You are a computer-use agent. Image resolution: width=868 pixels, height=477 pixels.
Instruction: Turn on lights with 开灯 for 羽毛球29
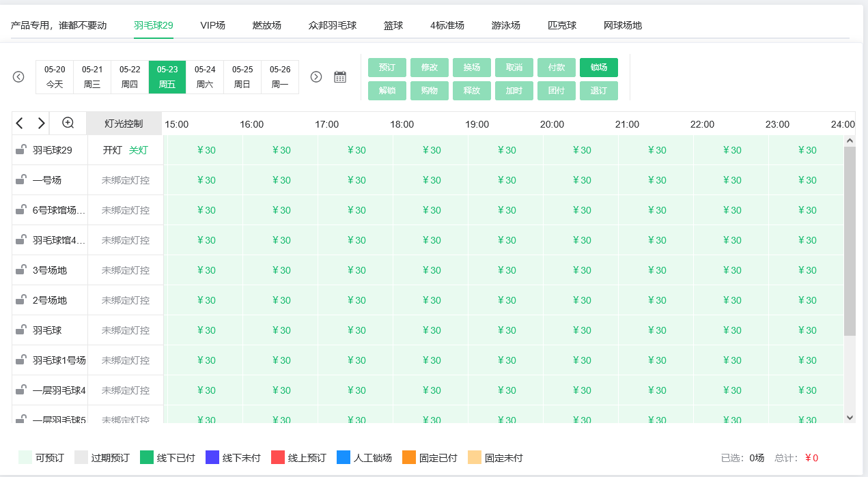point(112,150)
